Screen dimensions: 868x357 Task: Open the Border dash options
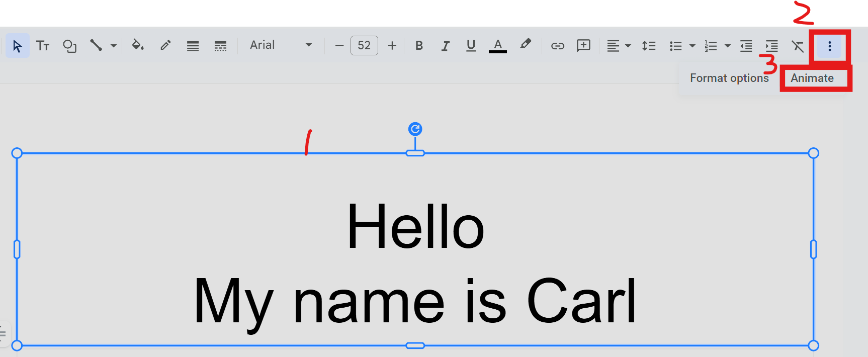(x=220, y=46)
